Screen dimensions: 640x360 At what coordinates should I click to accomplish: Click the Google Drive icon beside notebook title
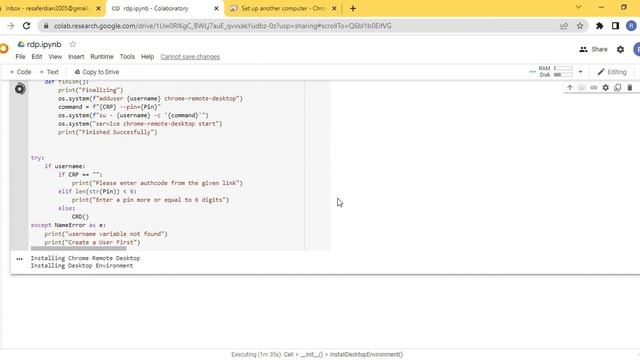coord(21,44)
